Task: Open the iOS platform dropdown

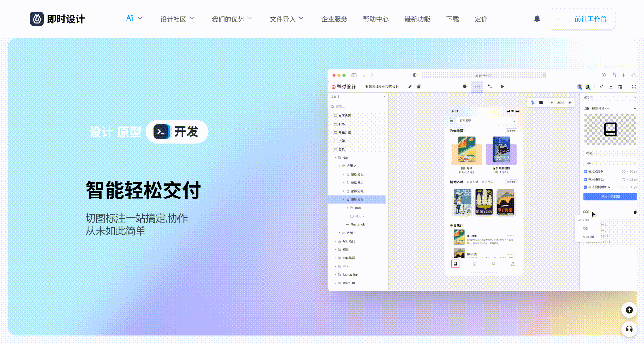Action: click(x=610, y=163)
